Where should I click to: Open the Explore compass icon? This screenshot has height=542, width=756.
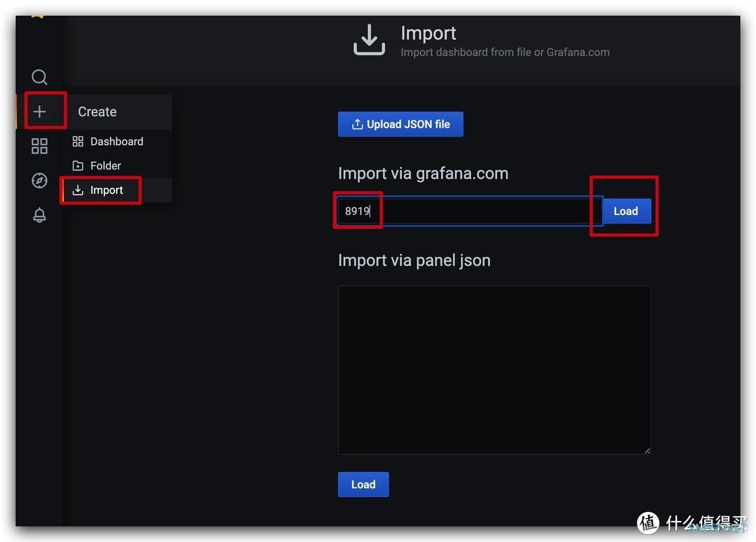pos(39,181)
